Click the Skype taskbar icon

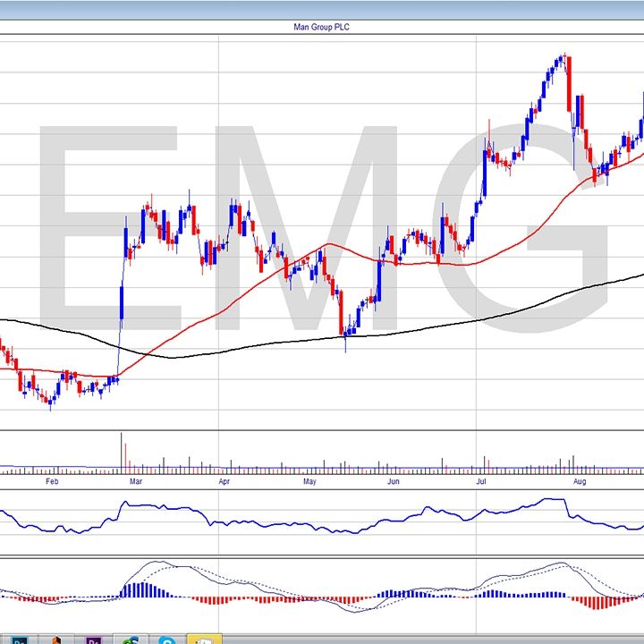pyautogui.click(x=166, y=639)
